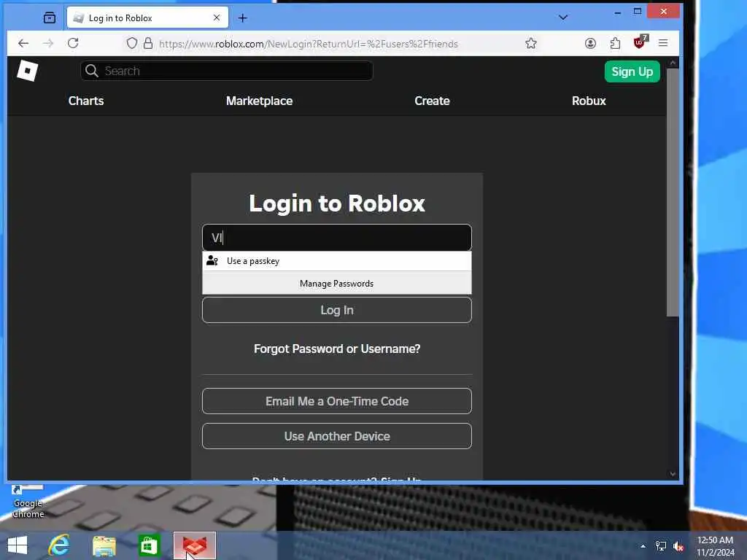The image size is (747, 560).
Task: Select the Google Chrome desktop shortcut
Action: coord(28,501)
